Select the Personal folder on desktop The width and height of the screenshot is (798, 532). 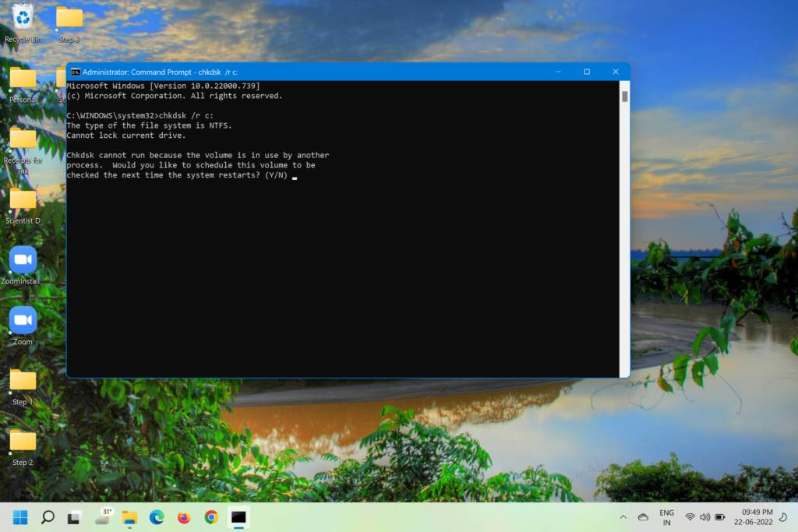(x=23, y=79)
